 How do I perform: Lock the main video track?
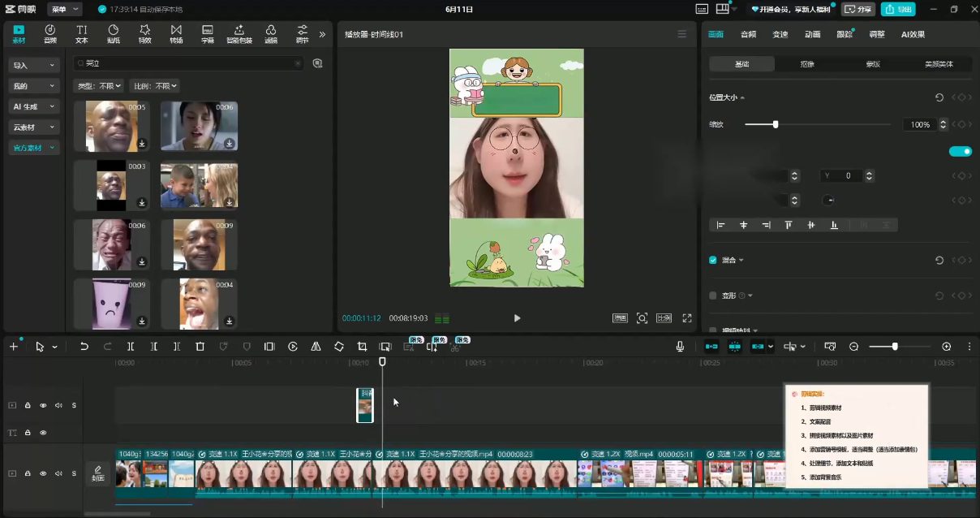point(28,473)
